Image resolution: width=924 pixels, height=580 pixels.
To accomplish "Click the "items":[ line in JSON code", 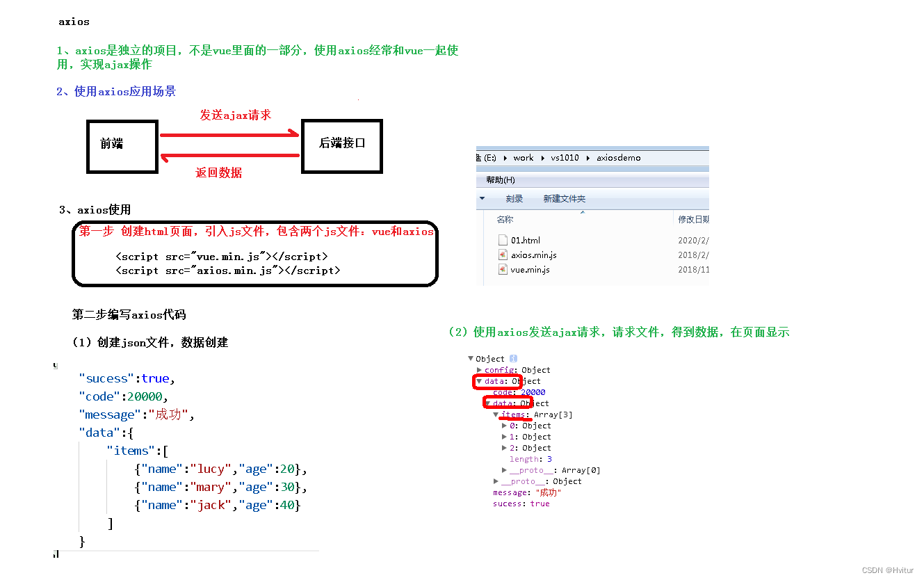I will pos(137,451).
